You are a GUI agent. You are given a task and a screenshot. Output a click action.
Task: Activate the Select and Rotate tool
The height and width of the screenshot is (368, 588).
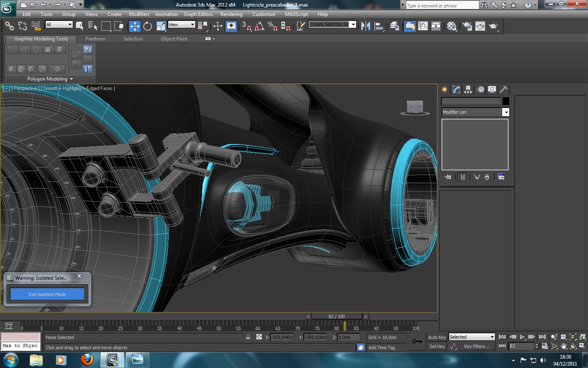pyautogui.click(x=147, y=26)
